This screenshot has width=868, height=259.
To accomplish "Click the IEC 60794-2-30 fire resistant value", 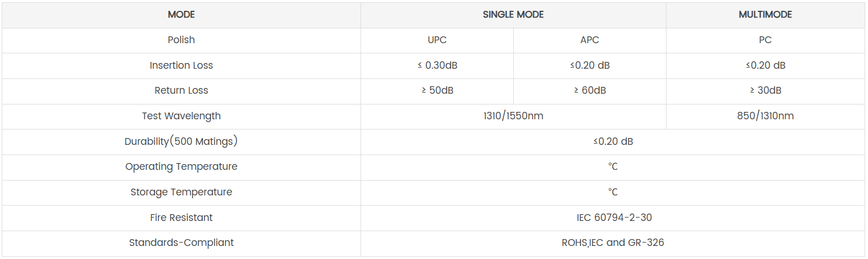I will (x=613, y=218).
